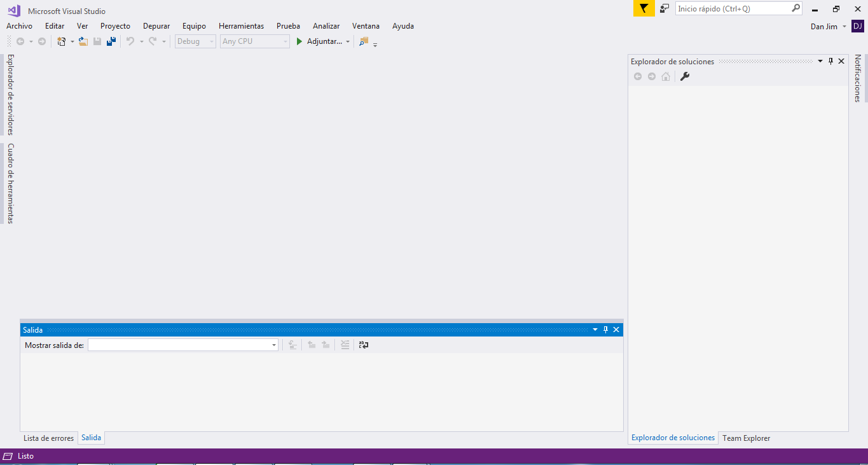Open the Cuadro de herramientas side panel
The width and height of the screenshot is (868, 465).
(x=10, y=183)
